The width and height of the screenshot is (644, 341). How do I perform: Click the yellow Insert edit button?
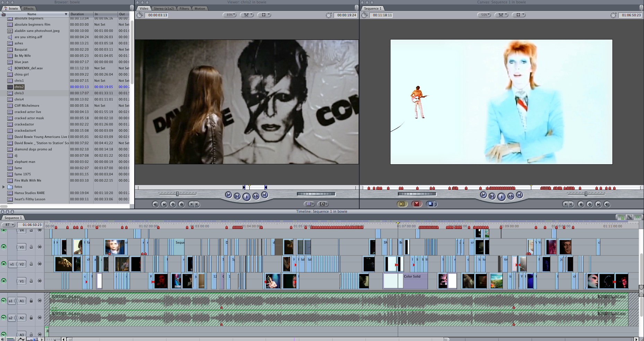(x=402, y=204)
